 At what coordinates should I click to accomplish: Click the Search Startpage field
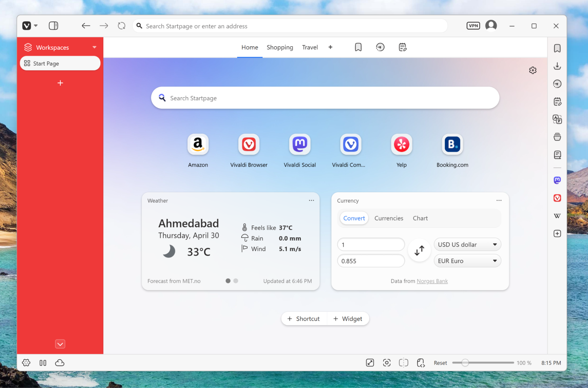[x=325, y=98]
